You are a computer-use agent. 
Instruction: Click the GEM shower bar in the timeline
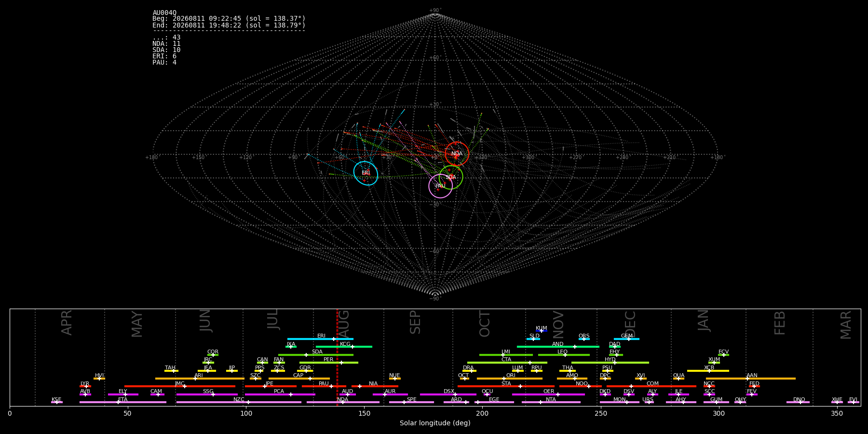pyautogui.click(x=626, y=339)
